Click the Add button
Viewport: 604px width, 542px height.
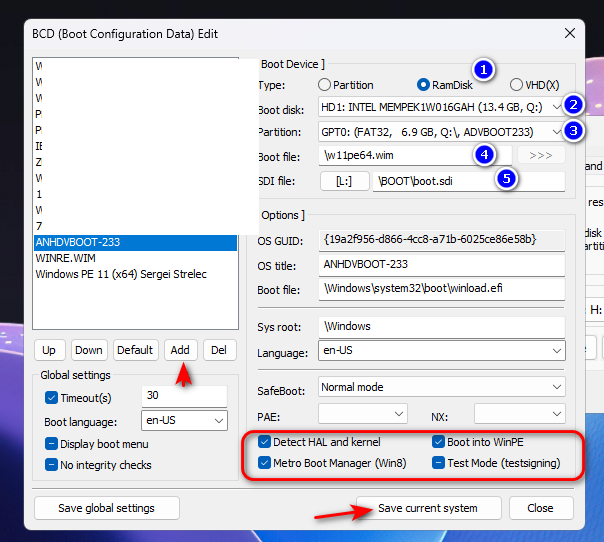coord(180,350)
